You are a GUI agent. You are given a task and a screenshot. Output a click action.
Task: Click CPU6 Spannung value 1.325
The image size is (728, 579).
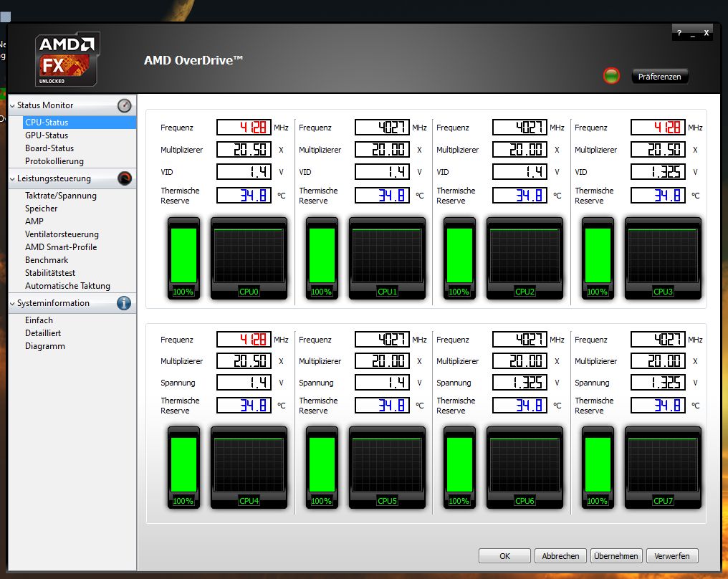tap(519, 383)
